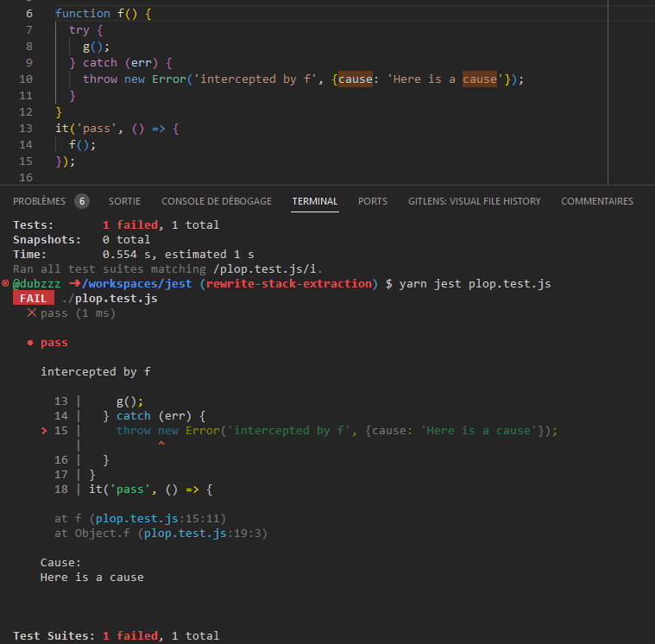Click line number 6 in the editor gutter
This screenshot has width=655, height=644.
(29, 14)
